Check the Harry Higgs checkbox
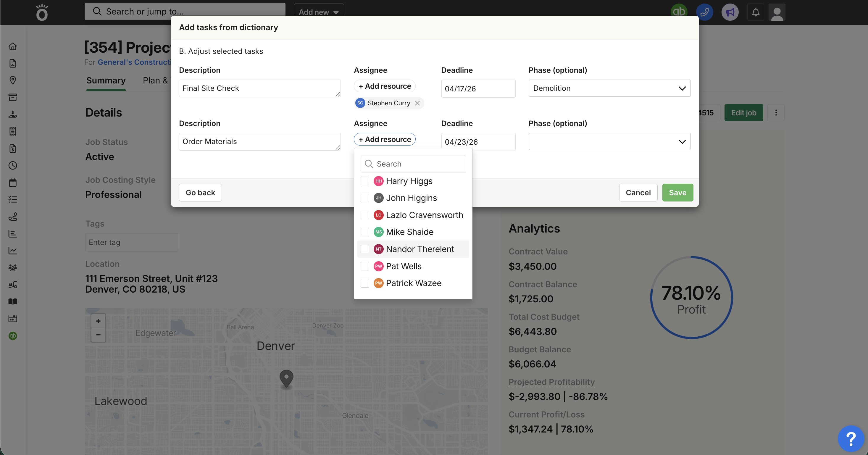 tap(365, 181)
